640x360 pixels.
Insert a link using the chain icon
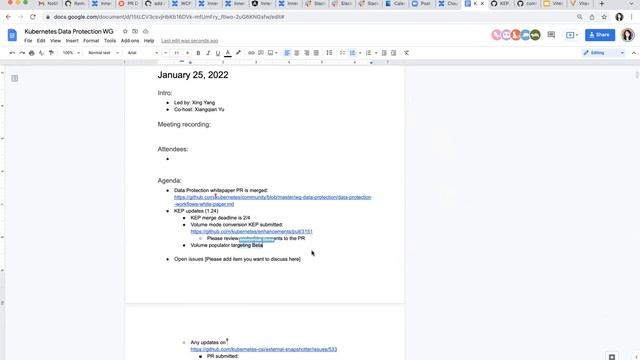(x=251, y=53)
